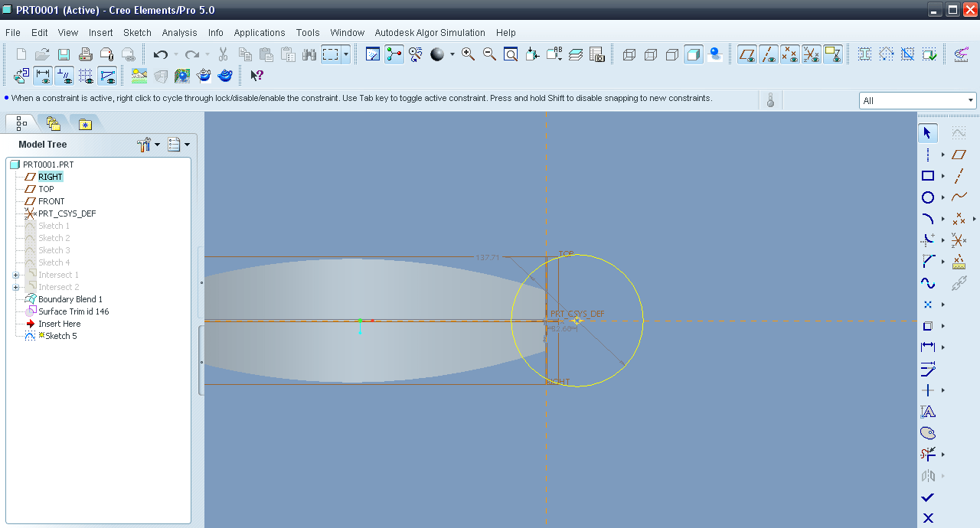Quit sketch with the X icon
Viewport: 980px width, 528px height.
928,518
